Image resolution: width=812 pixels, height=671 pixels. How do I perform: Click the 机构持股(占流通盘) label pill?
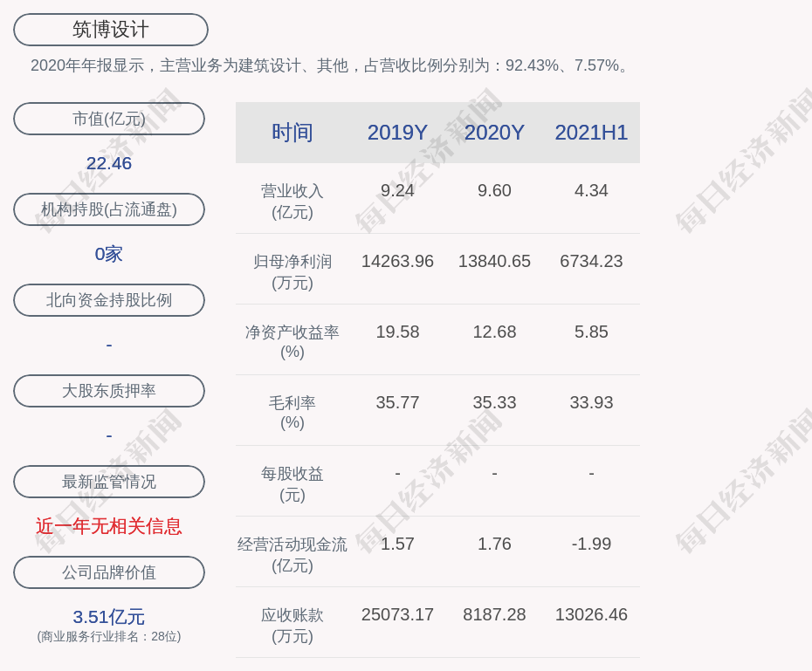pyautogui.click(x=109, y=209)
